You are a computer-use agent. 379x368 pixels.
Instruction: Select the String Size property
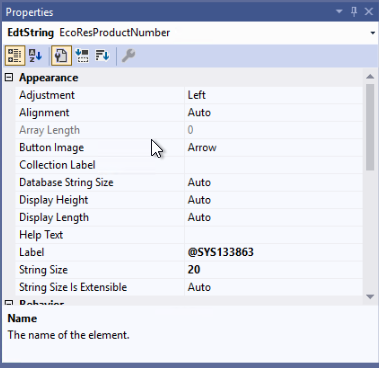coord(100,270)
